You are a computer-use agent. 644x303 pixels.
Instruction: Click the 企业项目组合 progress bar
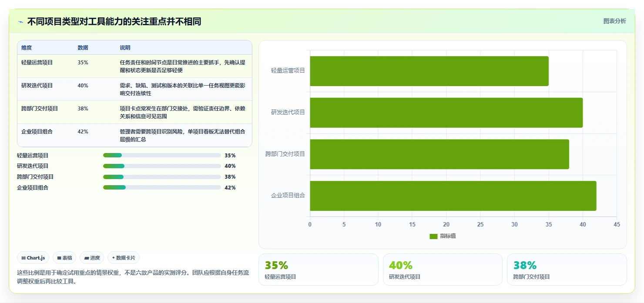tap(162, 188)
